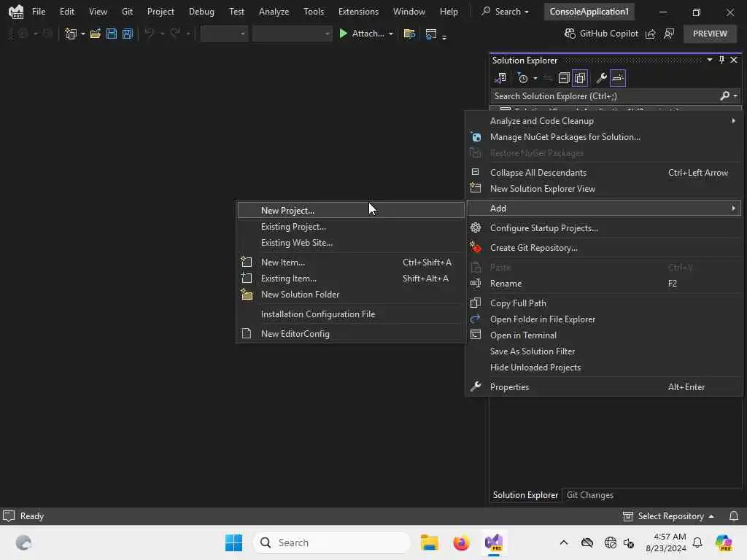Click the search magnifier in Solution Explorer
This screenshot has width=747, height=560.
[724, 96]
